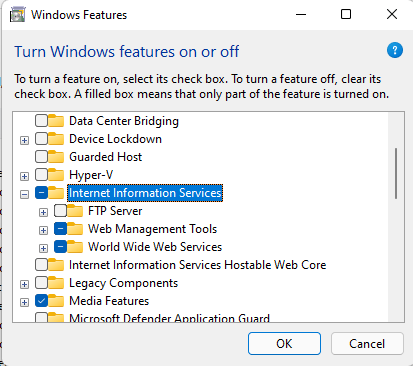Viewport: 413px width, 366px height.
Task: Click the World Wide Web Services folder icon
Action: click(75, 247)
